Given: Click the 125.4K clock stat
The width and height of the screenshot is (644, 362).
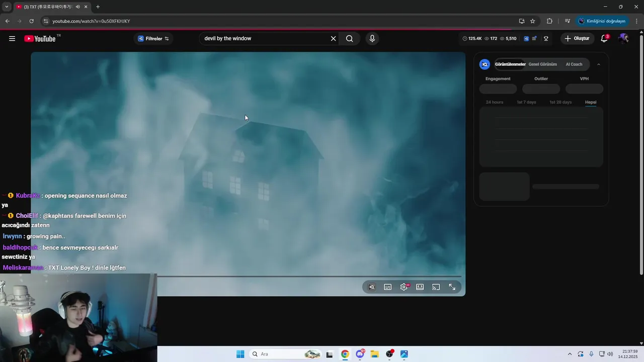Looking at the screenshot, I should click(x=472, y=39).
